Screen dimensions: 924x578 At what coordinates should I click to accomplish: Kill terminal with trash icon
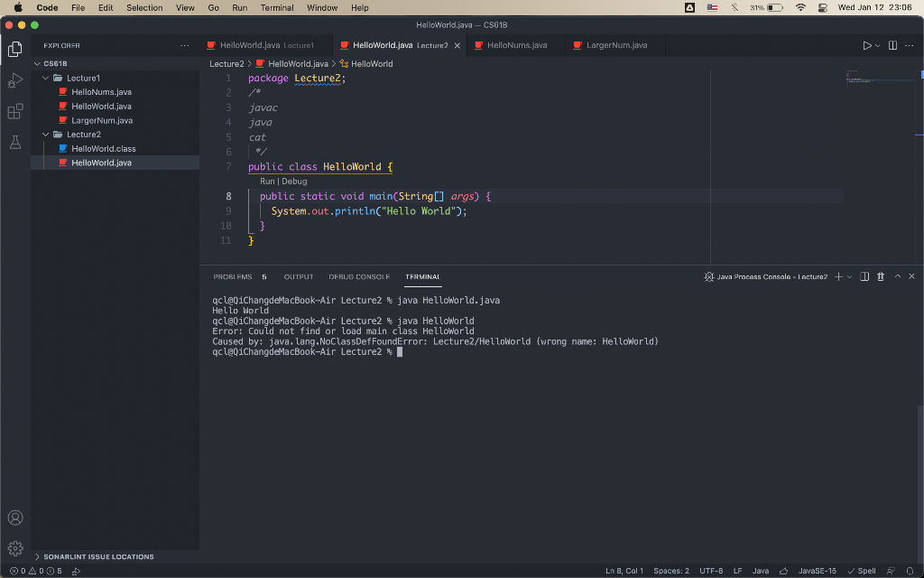pos(881,276)
